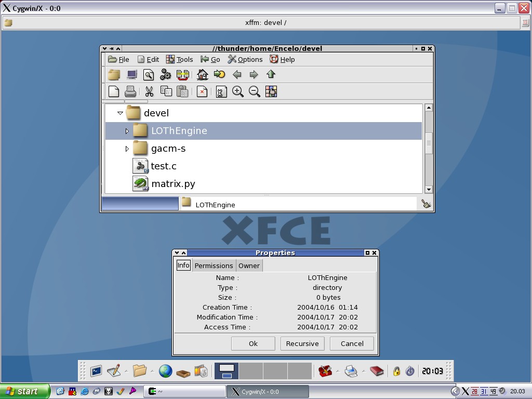Open the Options menu

click(245, 59)
